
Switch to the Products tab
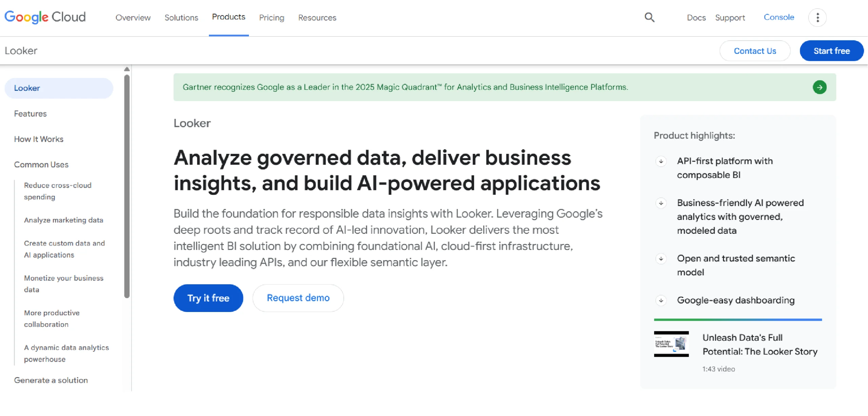pyautogui.click(x=229, y=17)
